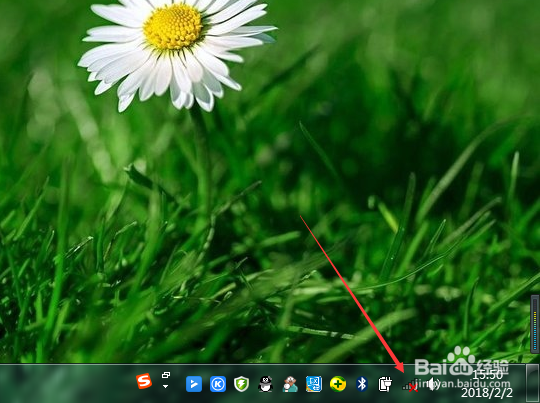The width and height of the screenshot is (540, 403).
Task: Click the date 2018/2/2
Action: click(487, 393)
